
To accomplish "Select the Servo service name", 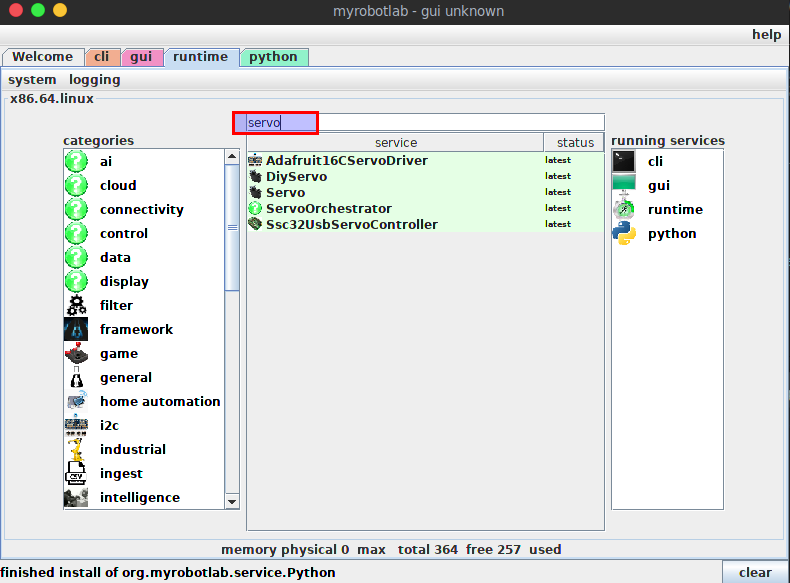I will [285, 192].
